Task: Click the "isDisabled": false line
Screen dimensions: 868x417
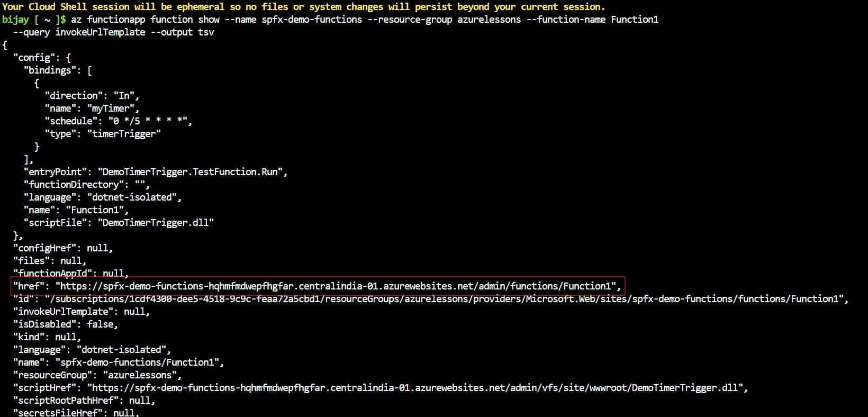Action: [66, 324]
